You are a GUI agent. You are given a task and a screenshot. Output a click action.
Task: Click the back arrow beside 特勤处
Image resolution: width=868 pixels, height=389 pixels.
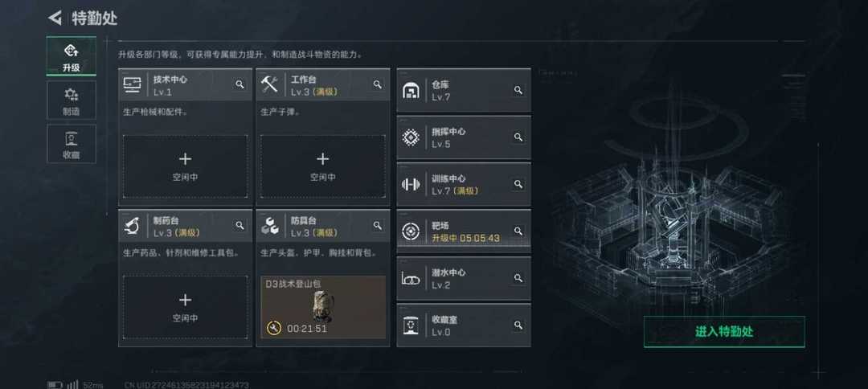point(55,18)
